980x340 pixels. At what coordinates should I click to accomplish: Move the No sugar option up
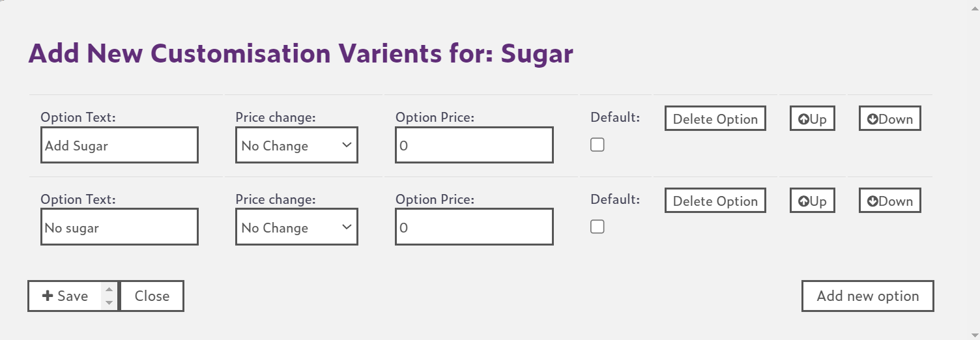point(812,201)
